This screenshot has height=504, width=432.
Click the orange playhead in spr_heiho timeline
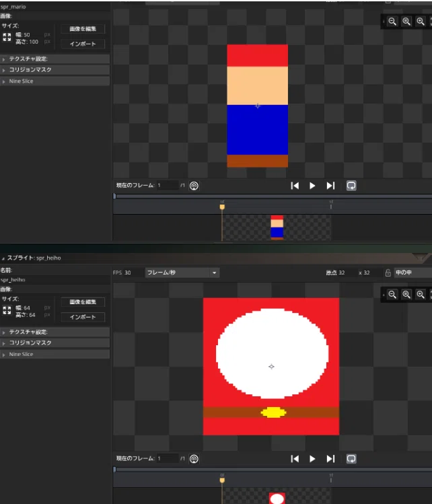tap(222, 480)
